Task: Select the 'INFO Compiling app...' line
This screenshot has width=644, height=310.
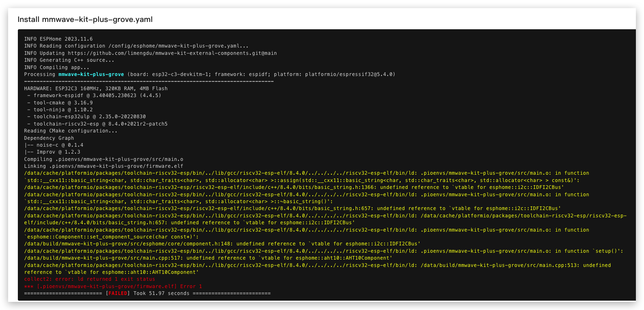Action: [x=57, y=67]
